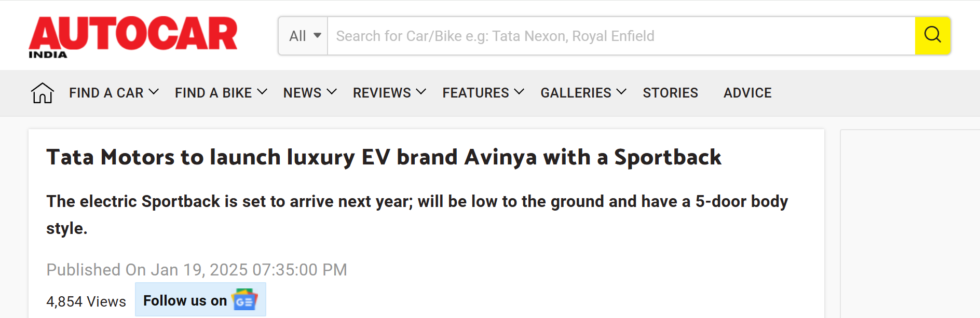Click the Google News icon
The height and width of the screenshot is (318, 980).
point(244,300)
